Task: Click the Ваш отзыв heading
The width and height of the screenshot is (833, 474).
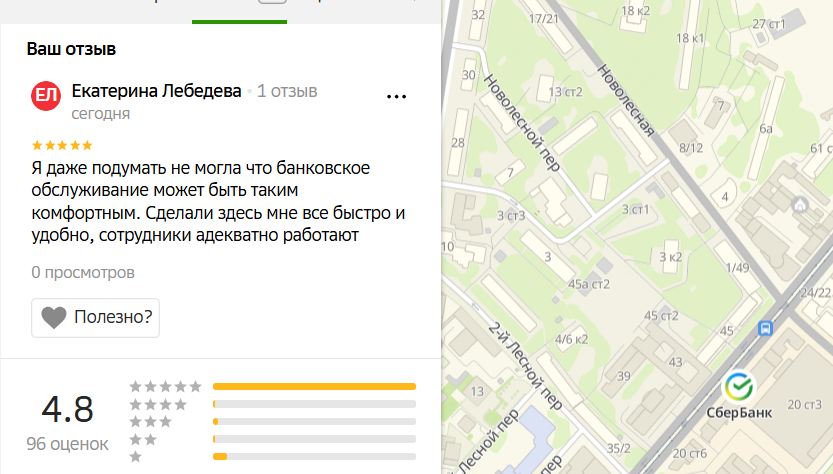Action: pos(71,49)
